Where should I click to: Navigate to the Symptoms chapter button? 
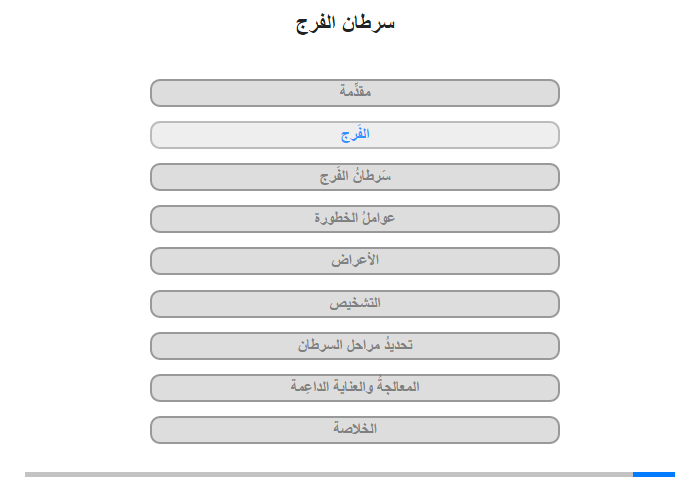coord(354,261)
